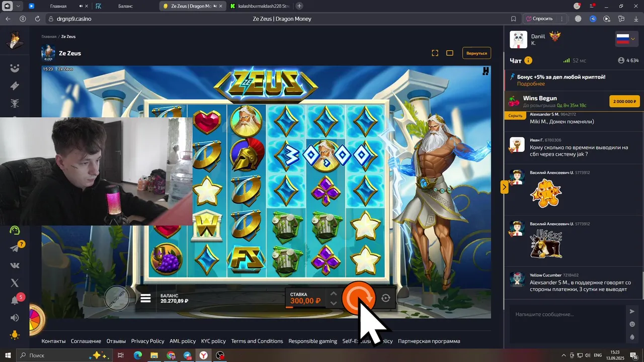Open Microsoft Edge from taskbar
Image resolution: width=644 pixels, height=362 pixels.
click(x=137, y=355)
